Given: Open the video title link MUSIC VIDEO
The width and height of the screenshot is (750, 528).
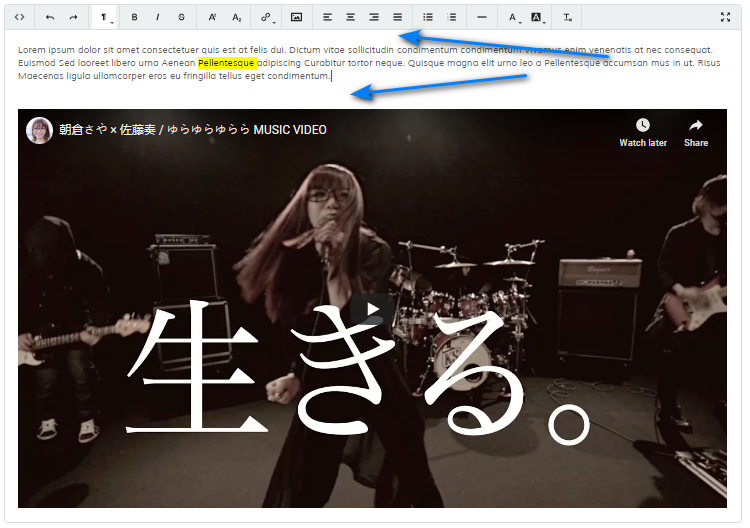Looking at the screenshot, I should pos(193,130).
